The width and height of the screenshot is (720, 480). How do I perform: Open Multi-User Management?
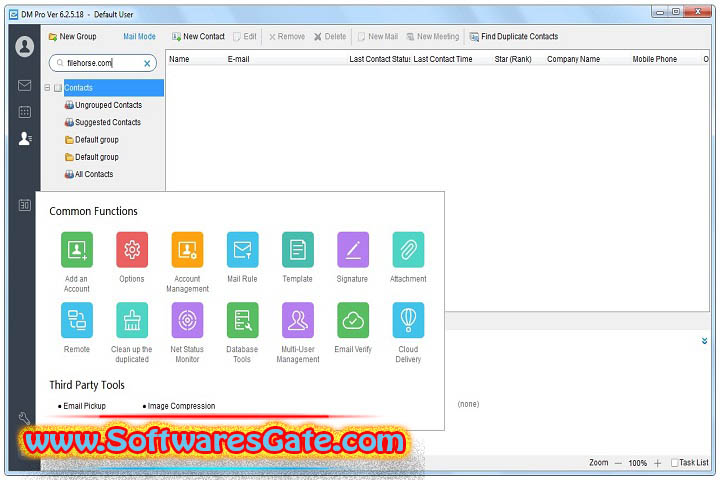pos(298,320)
